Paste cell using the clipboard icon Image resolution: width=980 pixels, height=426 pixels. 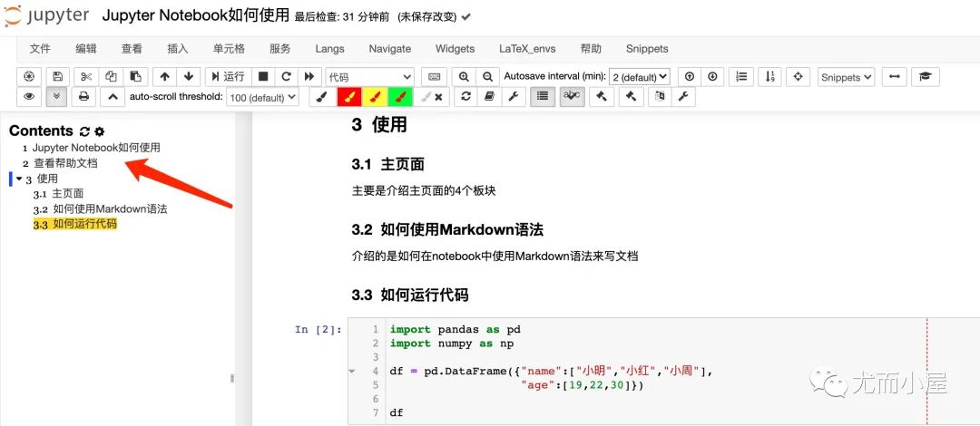pos(135,76)
